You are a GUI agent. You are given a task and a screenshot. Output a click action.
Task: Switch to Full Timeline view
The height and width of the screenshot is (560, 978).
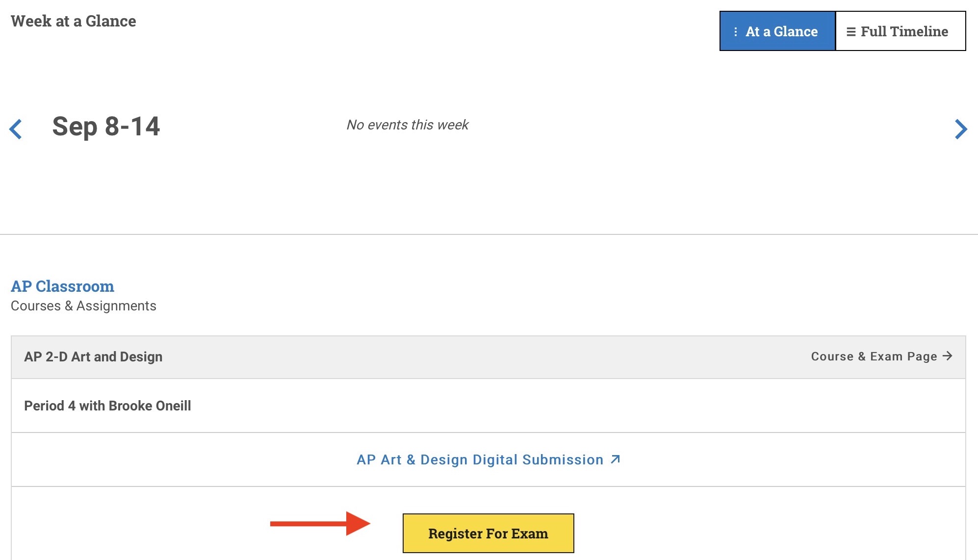click(x=901, y=31)
